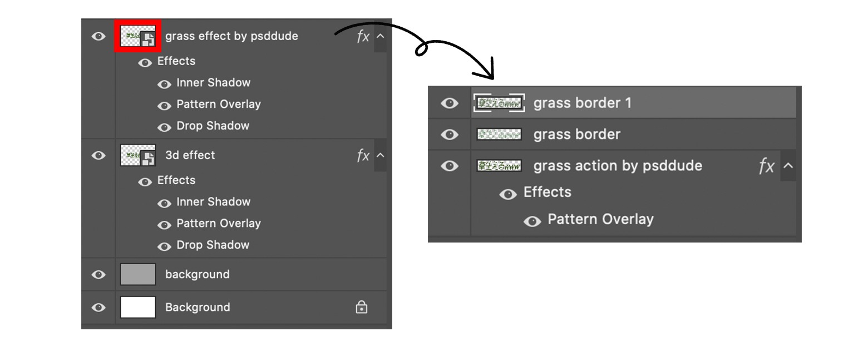Hide Drop Shadow effect on 3d effect layer
This screenshot has height=341, width=868.
pos(164,246)
